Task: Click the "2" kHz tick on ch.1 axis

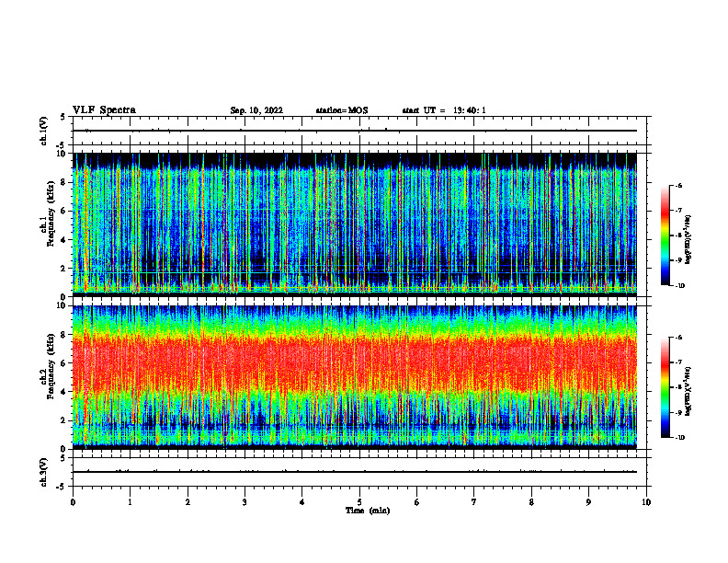Action: 64,269
